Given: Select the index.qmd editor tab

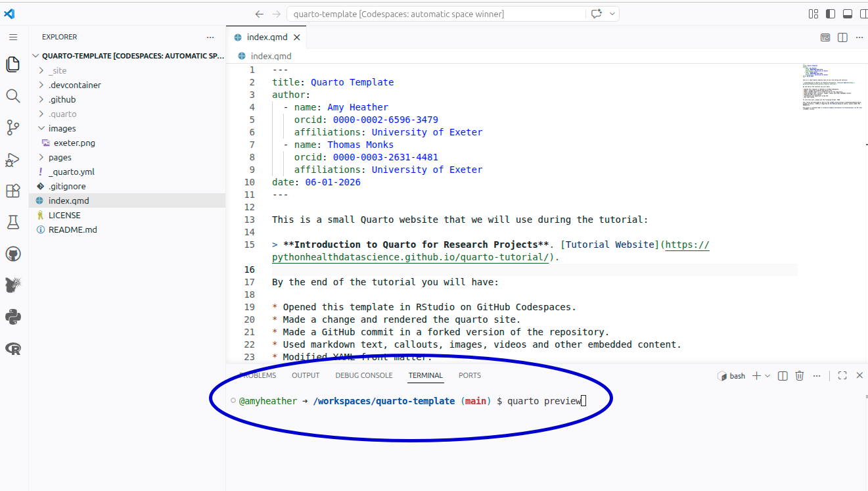Looking at the screenshot, I should pyautogui.click(x=266, y=37).
